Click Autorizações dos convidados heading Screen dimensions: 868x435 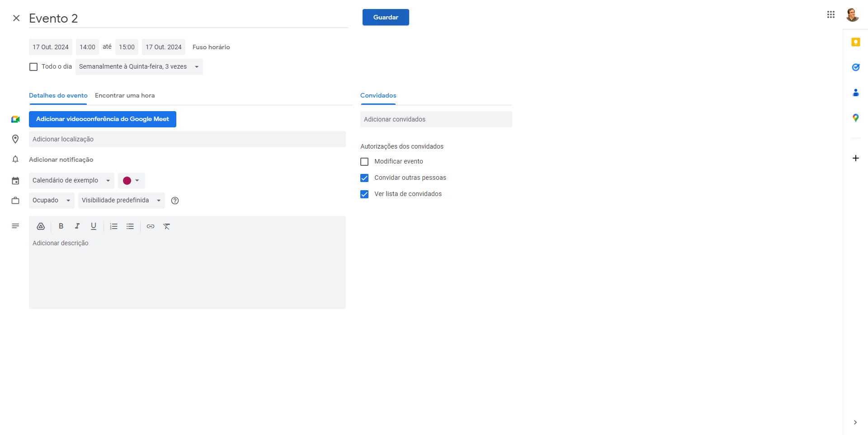tap(402, 146)
